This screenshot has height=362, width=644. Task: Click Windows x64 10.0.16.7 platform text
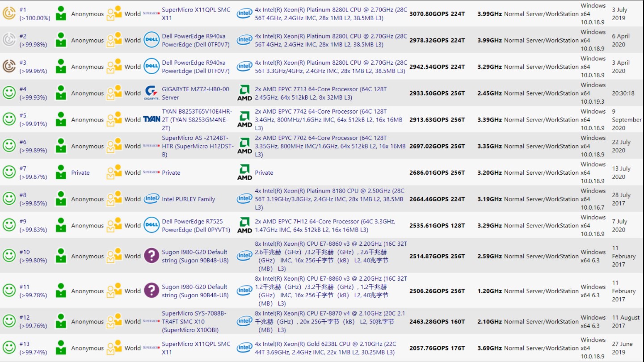[593, 199]
